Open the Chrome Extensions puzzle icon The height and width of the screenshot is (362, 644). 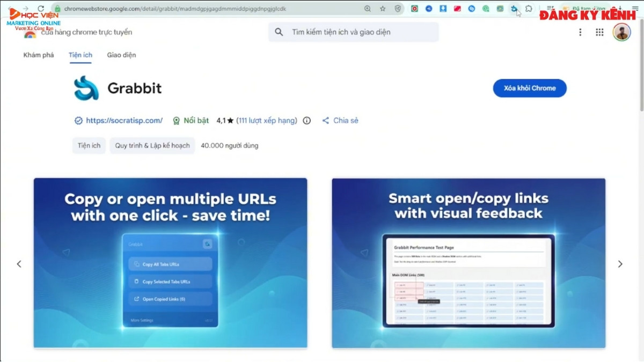pos(529,9)
